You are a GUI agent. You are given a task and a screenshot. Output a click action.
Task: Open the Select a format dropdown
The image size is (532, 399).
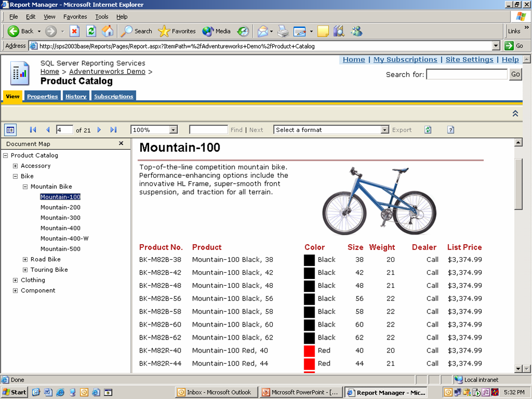pyautogui.click(x=384, y=130)
